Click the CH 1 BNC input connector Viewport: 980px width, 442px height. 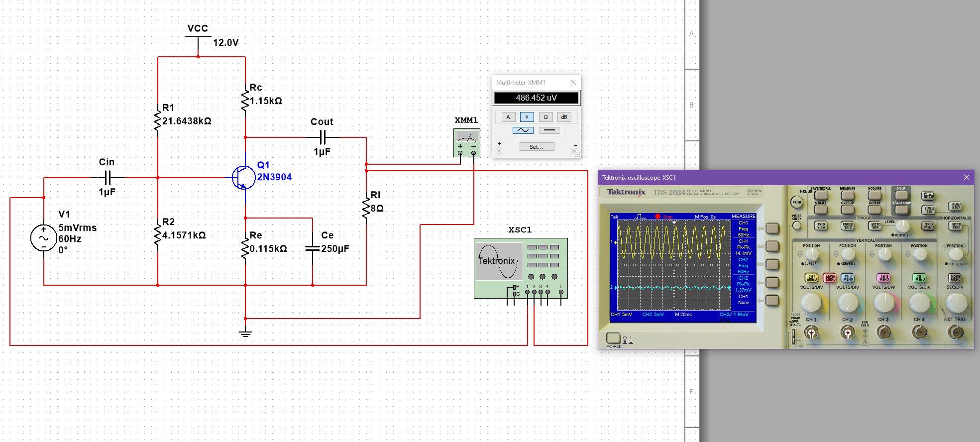point(811,332)
